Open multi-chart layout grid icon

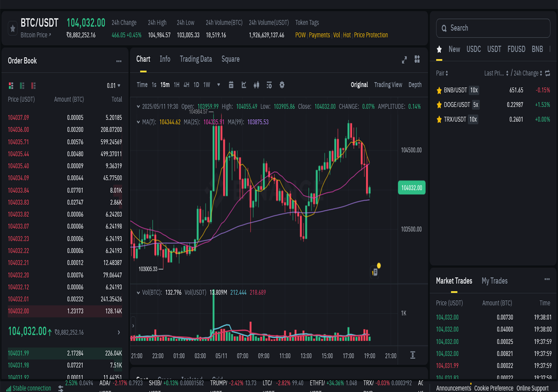[x=417, y=59]
